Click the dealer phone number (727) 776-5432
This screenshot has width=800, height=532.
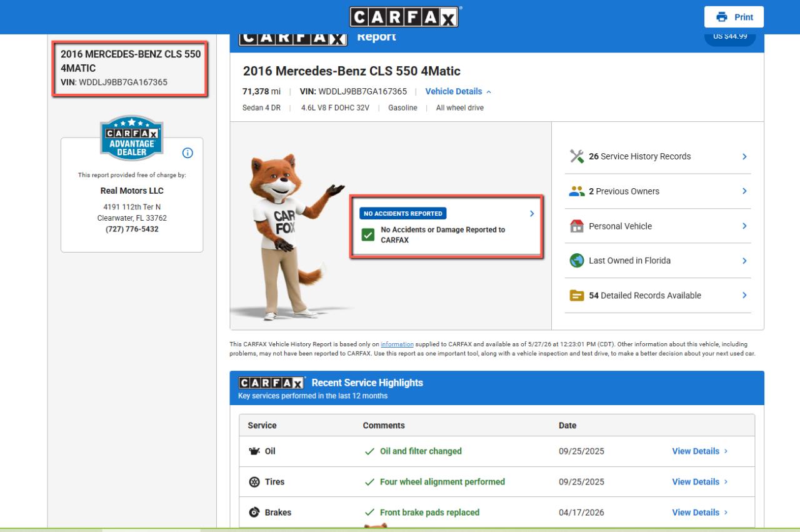tap(131, 229)
